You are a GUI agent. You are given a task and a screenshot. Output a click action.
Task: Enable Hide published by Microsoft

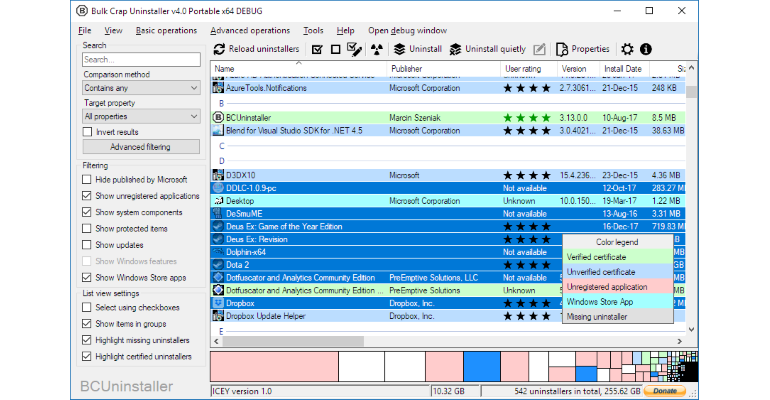(86, 180)
